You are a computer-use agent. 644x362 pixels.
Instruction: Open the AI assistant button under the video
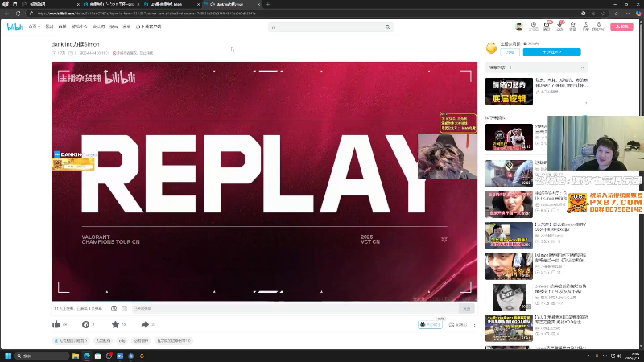point(430,325)
